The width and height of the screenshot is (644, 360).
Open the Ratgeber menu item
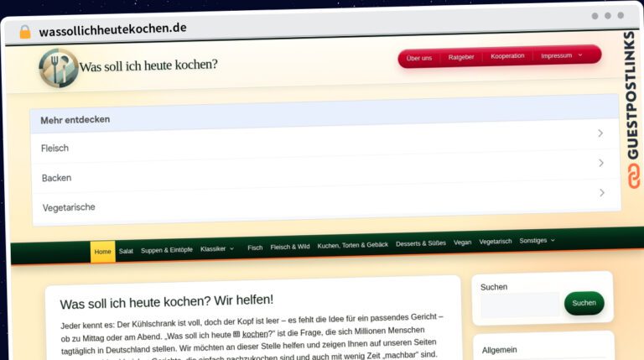(461, 57)
